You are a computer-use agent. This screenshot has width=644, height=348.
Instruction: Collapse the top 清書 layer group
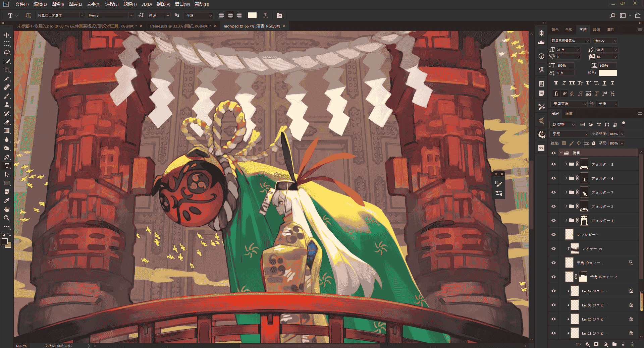(561, 153)
